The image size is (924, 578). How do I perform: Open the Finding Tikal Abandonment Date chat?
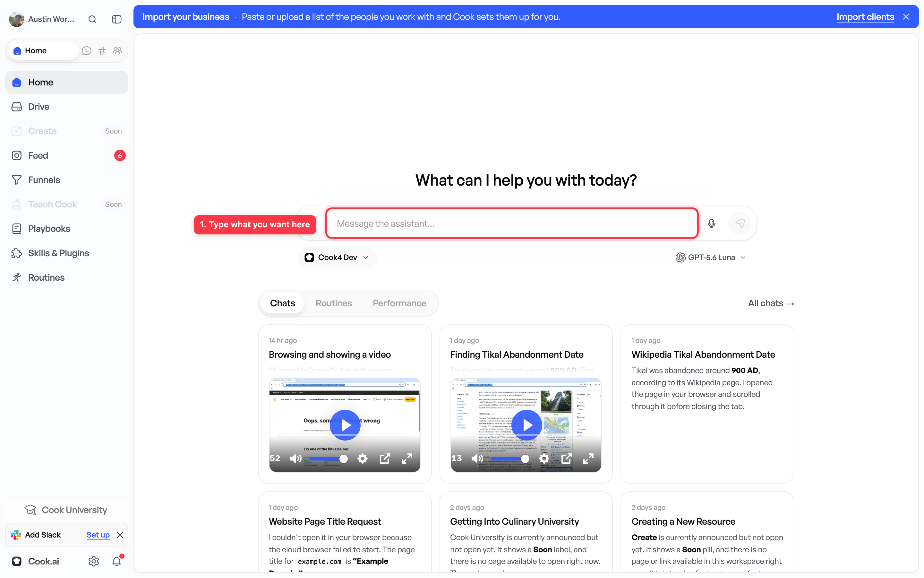[517, 355]
